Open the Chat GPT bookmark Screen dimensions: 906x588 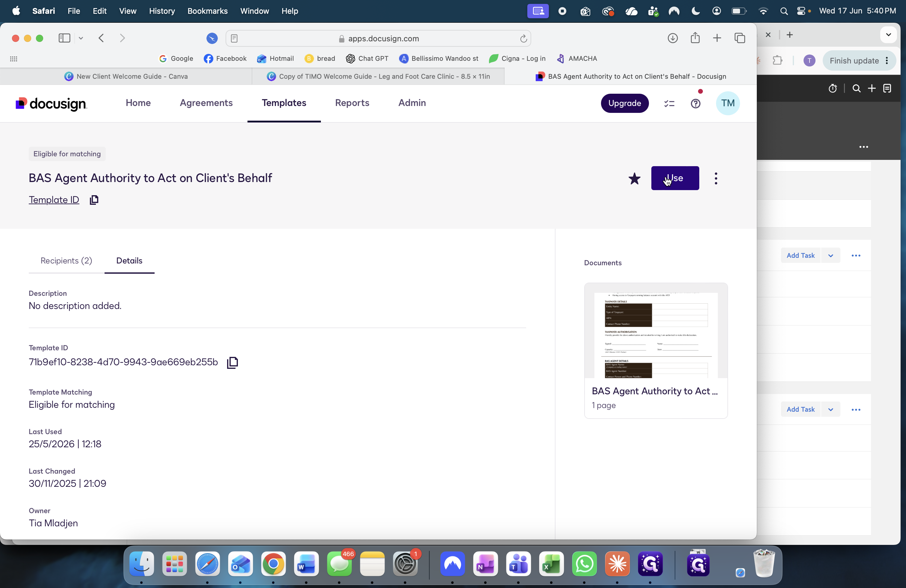(x=367, y=59)
